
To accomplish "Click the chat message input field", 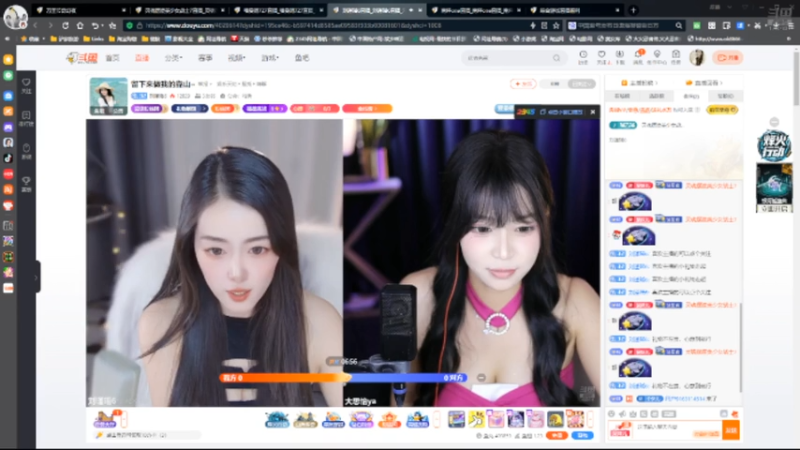I will tap(677, 430).
